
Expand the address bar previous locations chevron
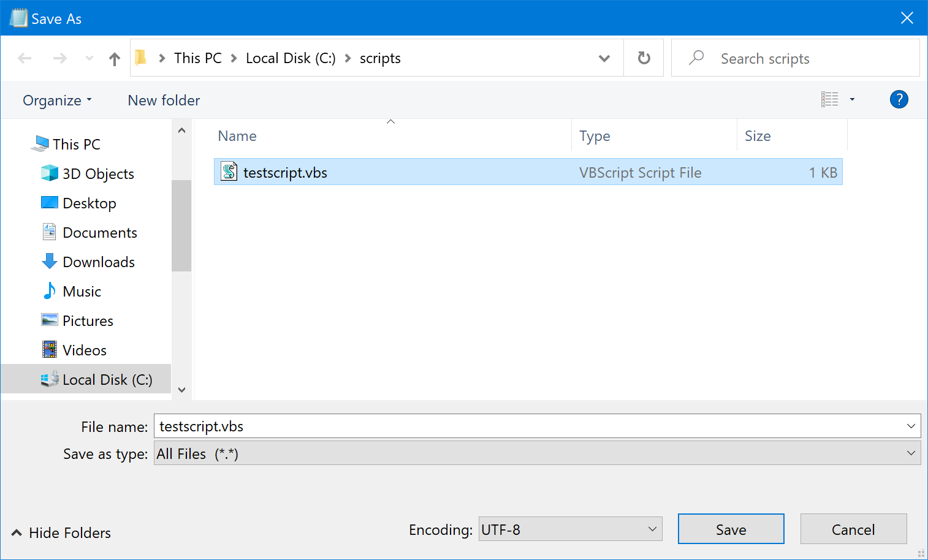(x=604, y=58)
